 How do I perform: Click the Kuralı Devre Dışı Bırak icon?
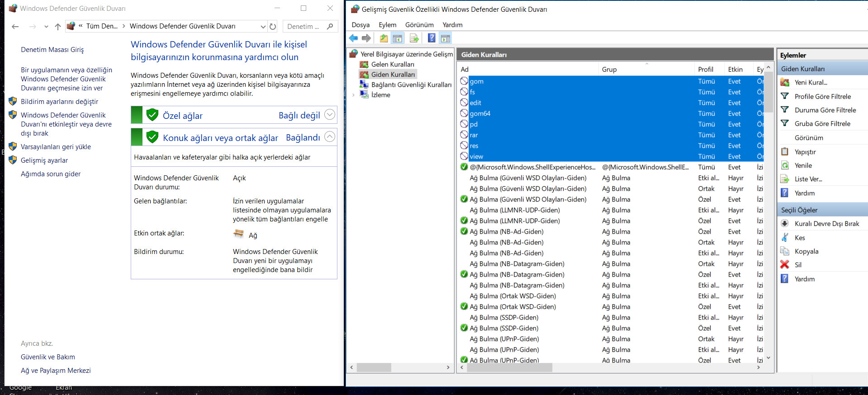[x=785, y=224]
